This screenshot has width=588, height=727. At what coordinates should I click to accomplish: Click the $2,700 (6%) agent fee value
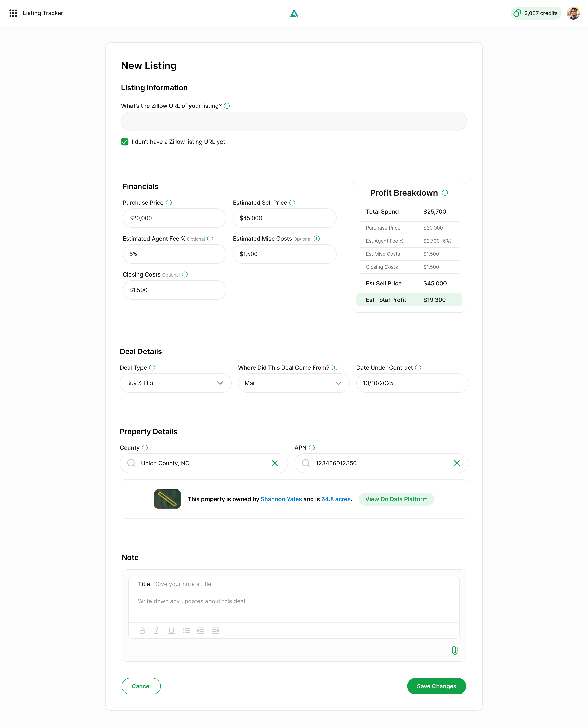(x=437, y=241)
